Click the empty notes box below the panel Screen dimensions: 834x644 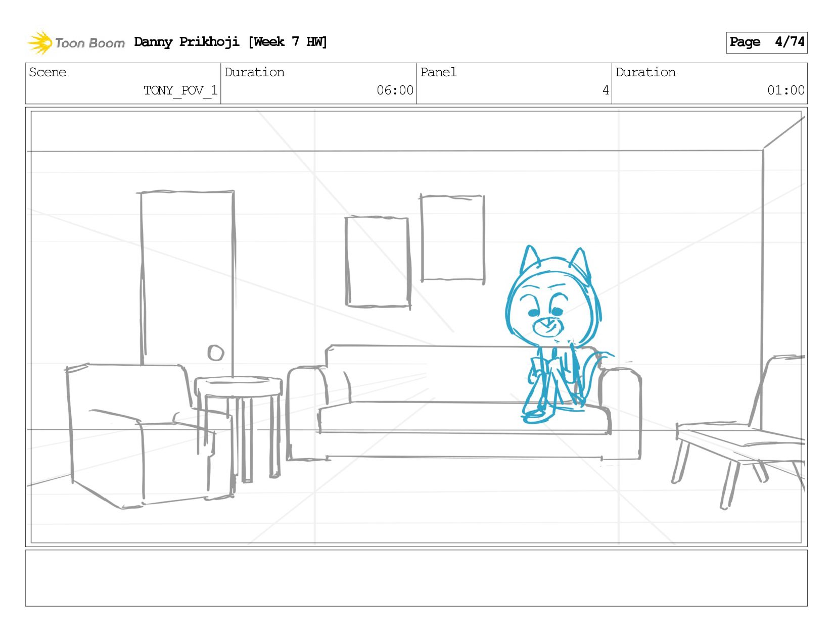point(416,578)
